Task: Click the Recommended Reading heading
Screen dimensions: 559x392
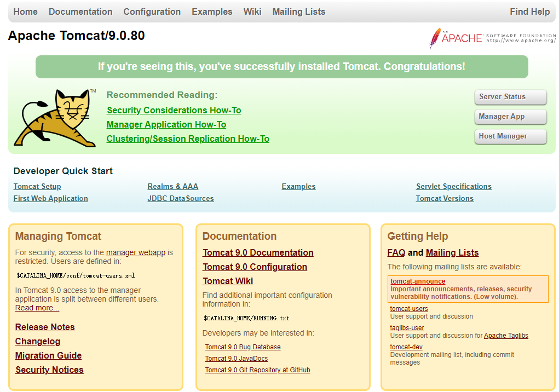Action: [162, 95]
